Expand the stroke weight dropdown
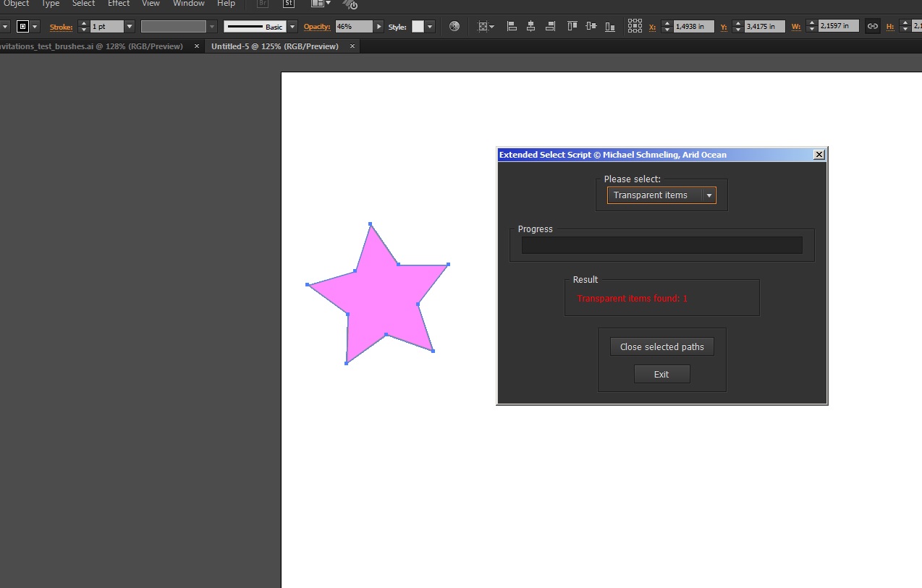922x588 pixels. (x=130, y=27)
